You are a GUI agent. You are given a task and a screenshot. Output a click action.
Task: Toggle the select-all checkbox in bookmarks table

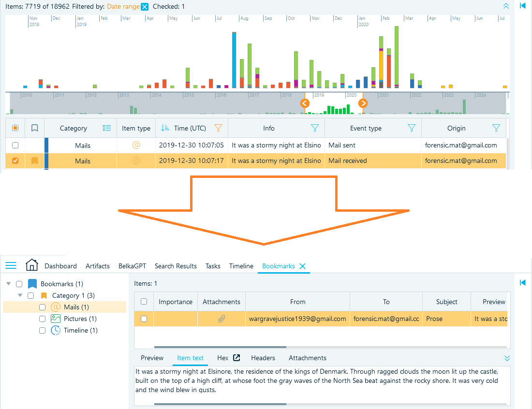pyautogui.click(x=144, y=302)
